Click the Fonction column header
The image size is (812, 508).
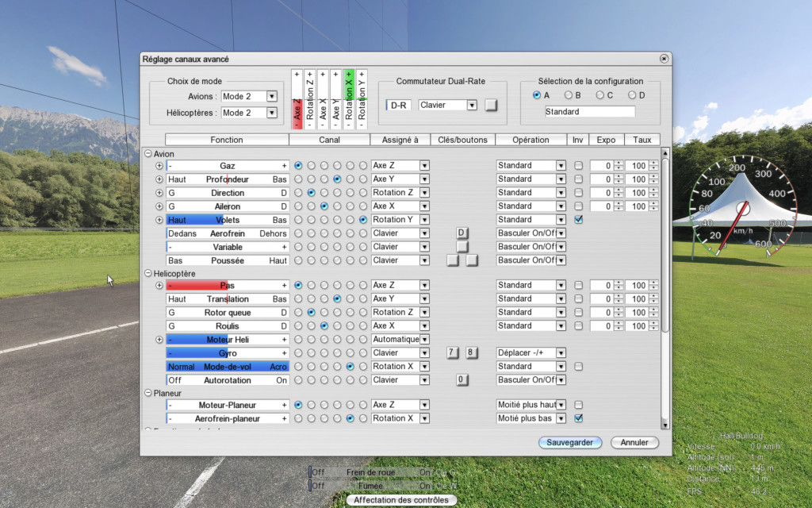(x=227, y=140)
